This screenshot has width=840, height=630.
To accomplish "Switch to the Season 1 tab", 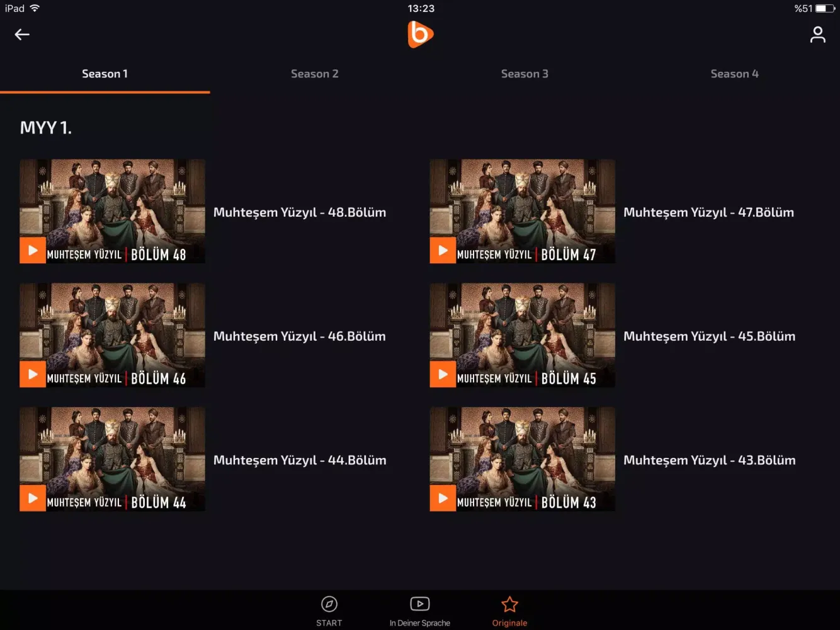I will click(105, 74).
